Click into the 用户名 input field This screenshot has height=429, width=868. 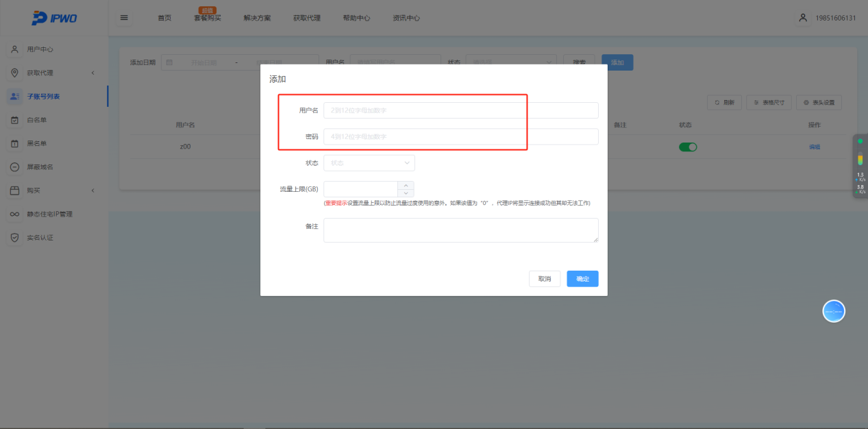pyautogui.click(x=460, y=110)
